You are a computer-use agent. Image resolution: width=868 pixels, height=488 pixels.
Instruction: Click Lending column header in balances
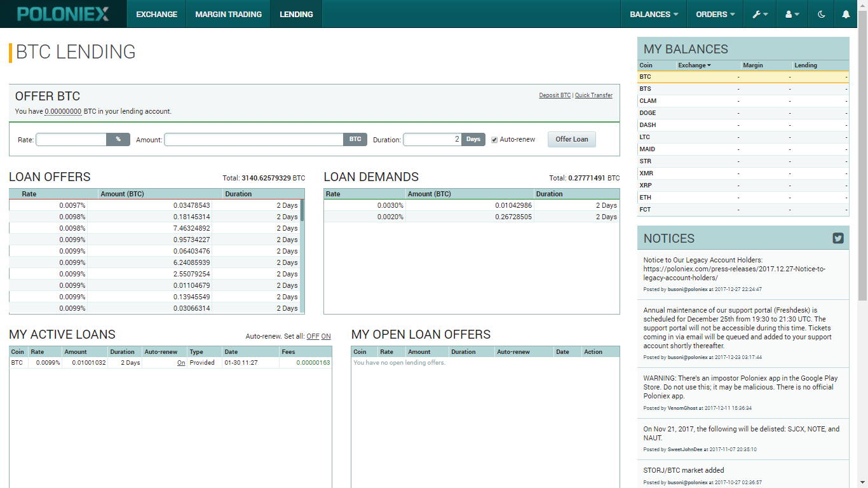pos(806,65)
